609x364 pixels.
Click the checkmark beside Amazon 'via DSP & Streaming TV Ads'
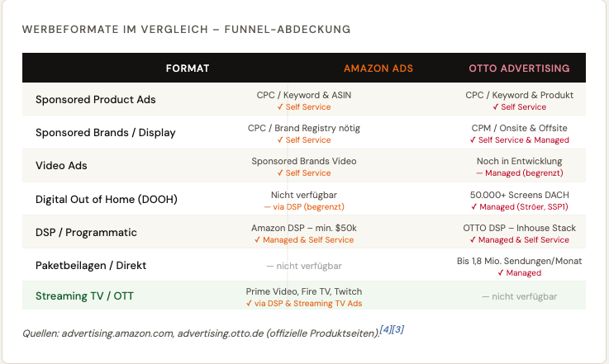pyautogui.click(x=249, y=304)
